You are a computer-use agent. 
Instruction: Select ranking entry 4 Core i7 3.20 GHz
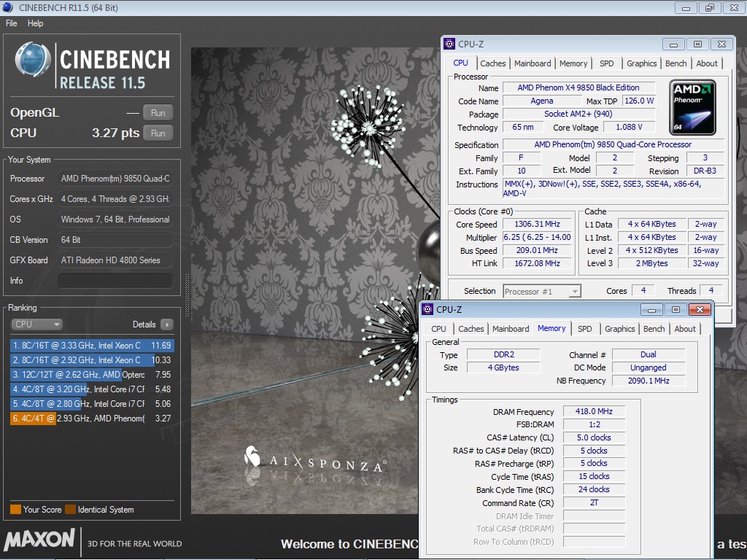[x=92, y=389]
